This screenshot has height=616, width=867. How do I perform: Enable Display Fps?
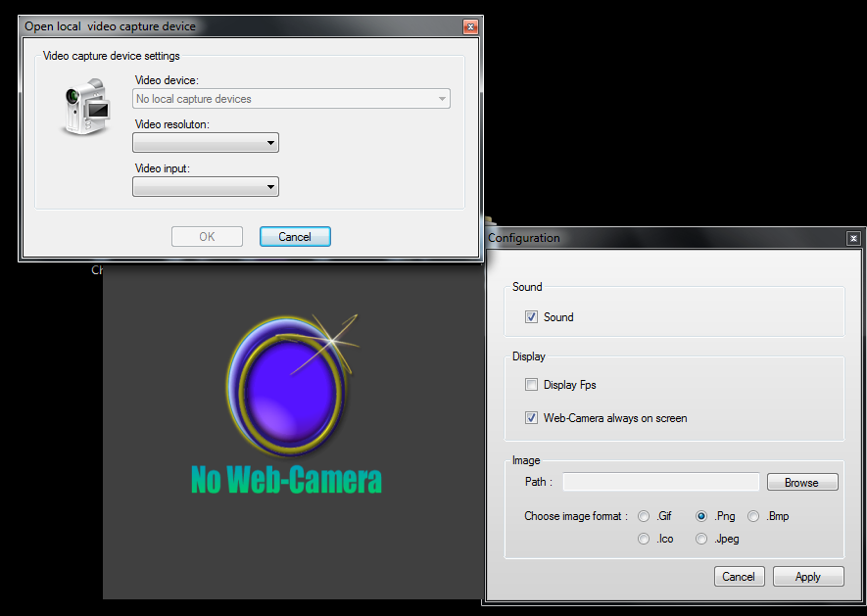[531, 385]
